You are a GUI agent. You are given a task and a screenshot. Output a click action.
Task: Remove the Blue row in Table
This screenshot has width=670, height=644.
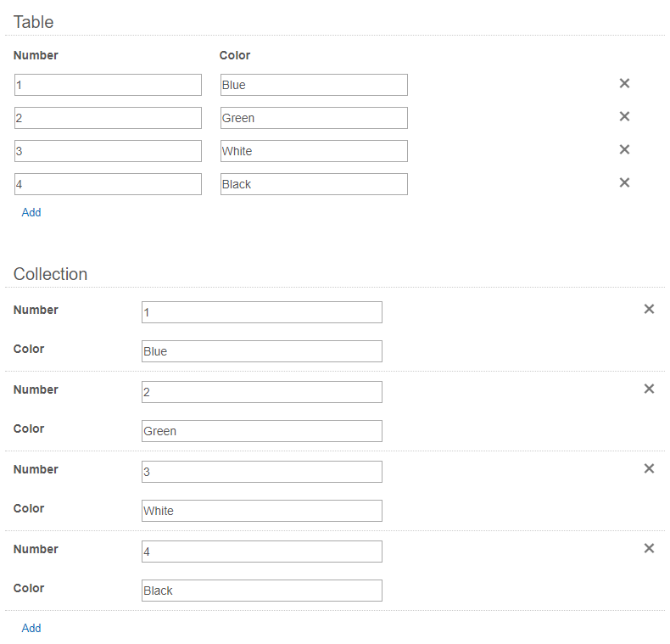624,83
